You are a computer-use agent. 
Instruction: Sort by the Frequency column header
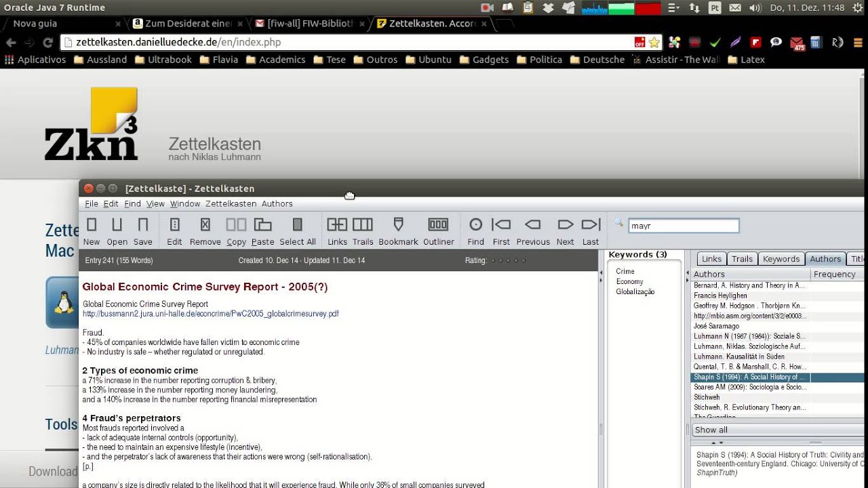pyautogui.click(x=837, y=274)
